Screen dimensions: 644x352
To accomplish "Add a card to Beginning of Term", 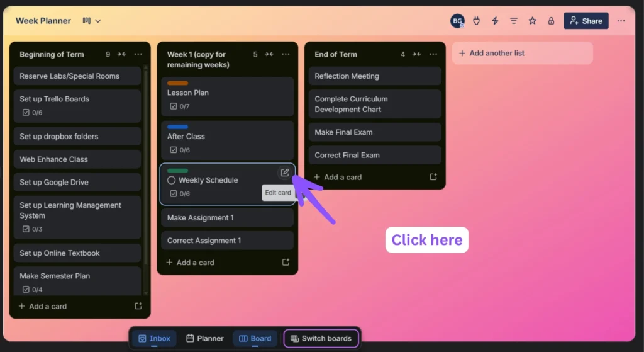I will coord(43,307).
